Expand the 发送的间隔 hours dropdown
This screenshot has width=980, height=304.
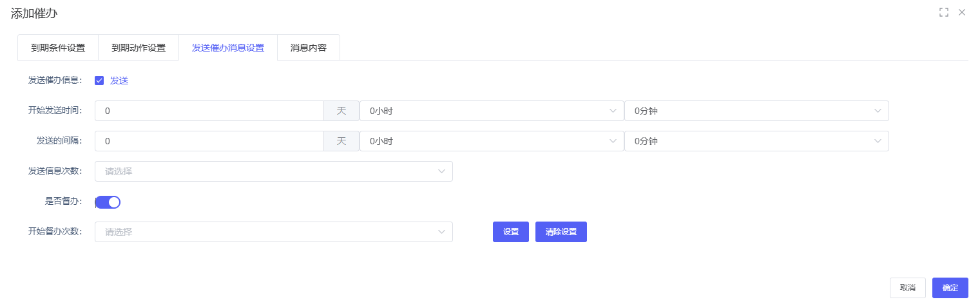(x=492, y=141)
